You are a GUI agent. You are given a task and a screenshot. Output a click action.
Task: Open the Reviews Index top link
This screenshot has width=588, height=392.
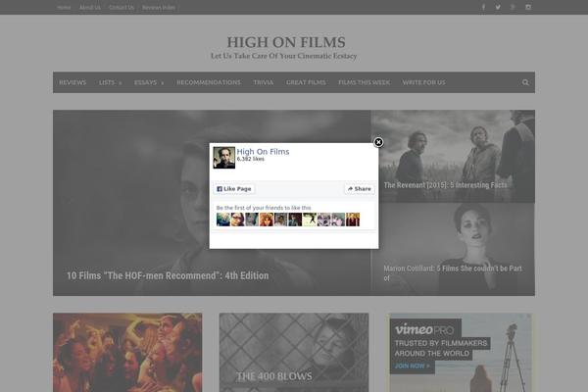[x=159, y=7]
